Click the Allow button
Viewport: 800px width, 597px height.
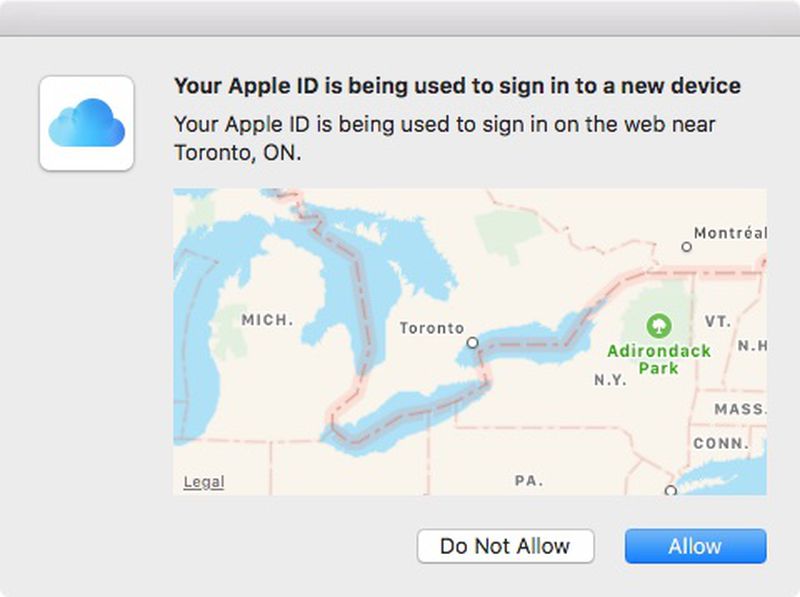click(695, 546)
